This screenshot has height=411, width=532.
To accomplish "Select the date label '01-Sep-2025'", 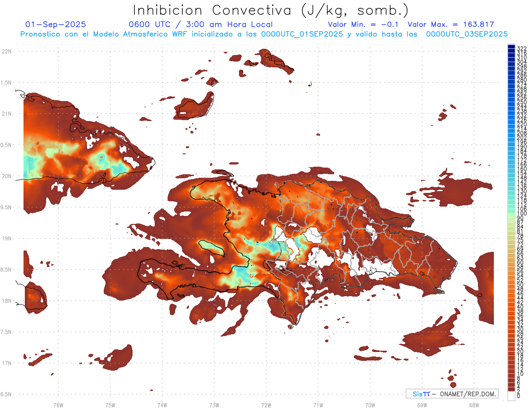I will 56,25.
